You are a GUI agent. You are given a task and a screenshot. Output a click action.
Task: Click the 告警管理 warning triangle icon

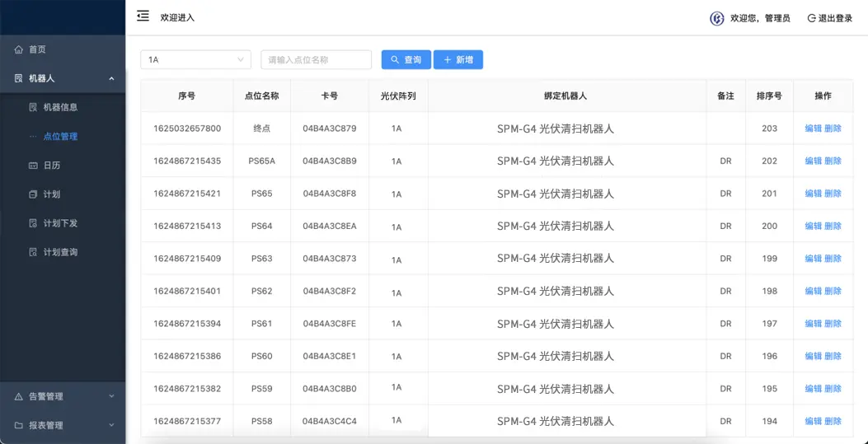click(19, 396)
